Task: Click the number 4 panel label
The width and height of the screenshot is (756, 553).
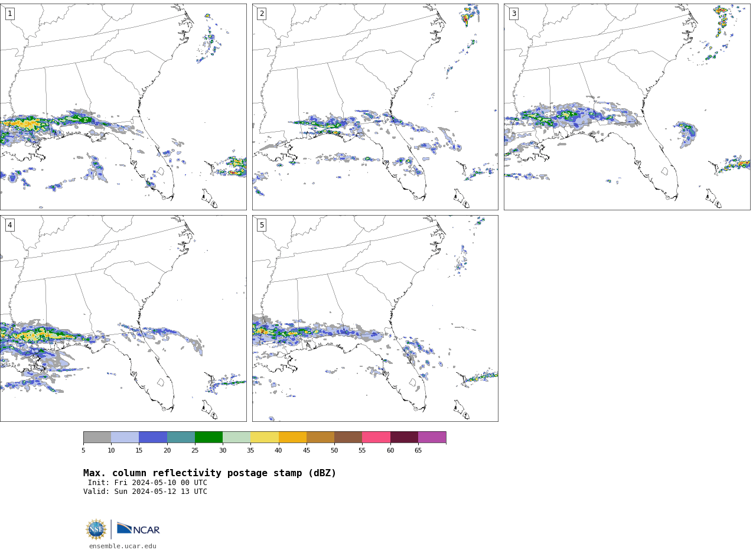Action: [x=9, y=225]
